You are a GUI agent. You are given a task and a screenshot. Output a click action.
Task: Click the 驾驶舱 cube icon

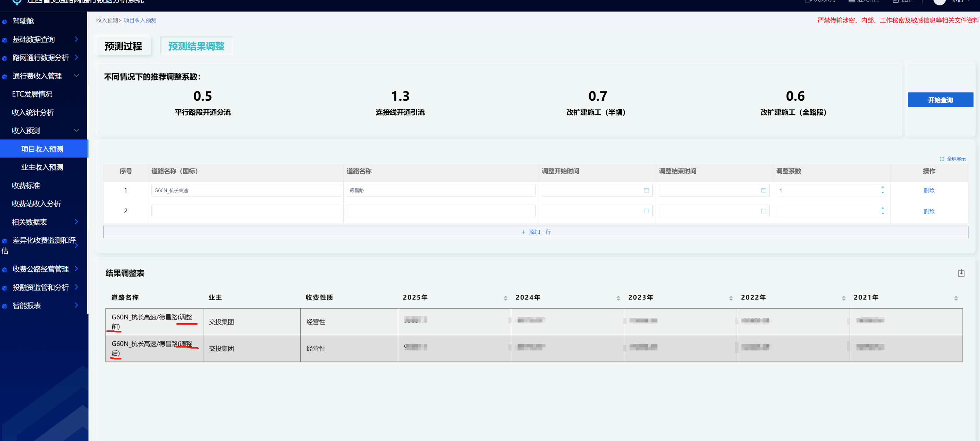coord(4,22)
